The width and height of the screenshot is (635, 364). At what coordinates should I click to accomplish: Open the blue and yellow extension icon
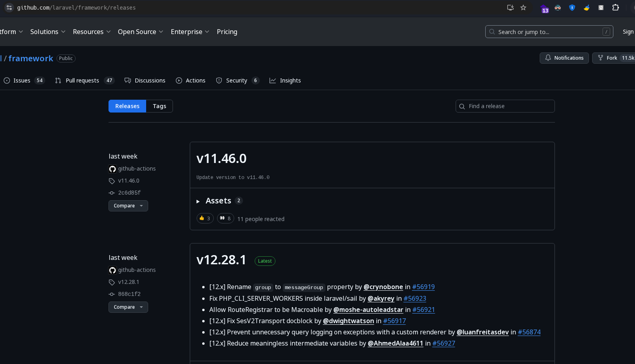tap(587, 8)
